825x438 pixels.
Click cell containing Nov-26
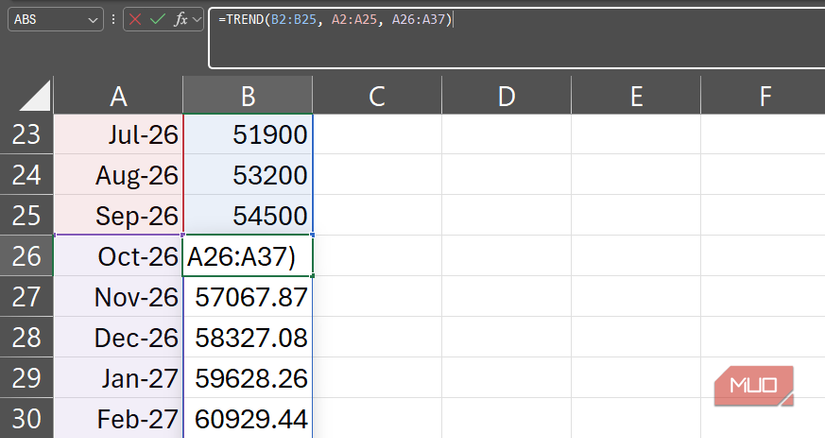point(118,296)
